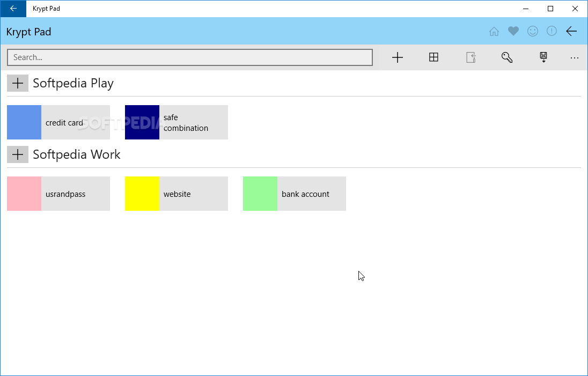Click the Krypt Pad header title
The image size is (588, 376).
(x=28, y=32)
